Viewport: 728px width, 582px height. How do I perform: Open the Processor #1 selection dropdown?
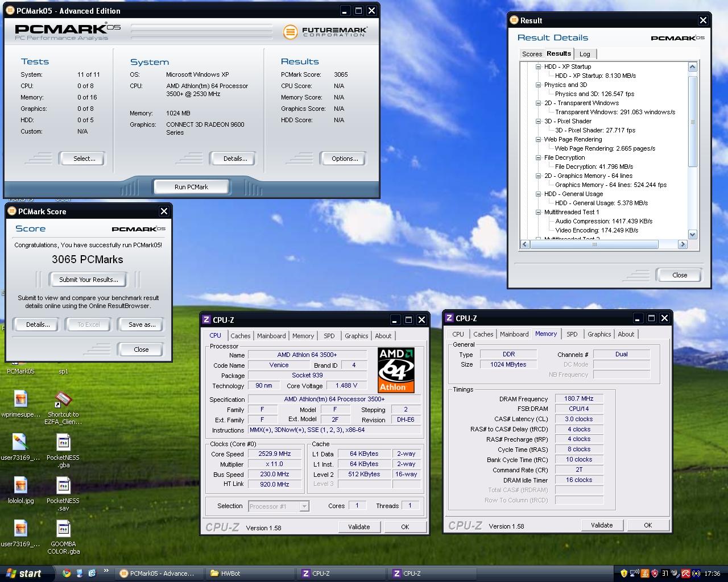[304, 506]
